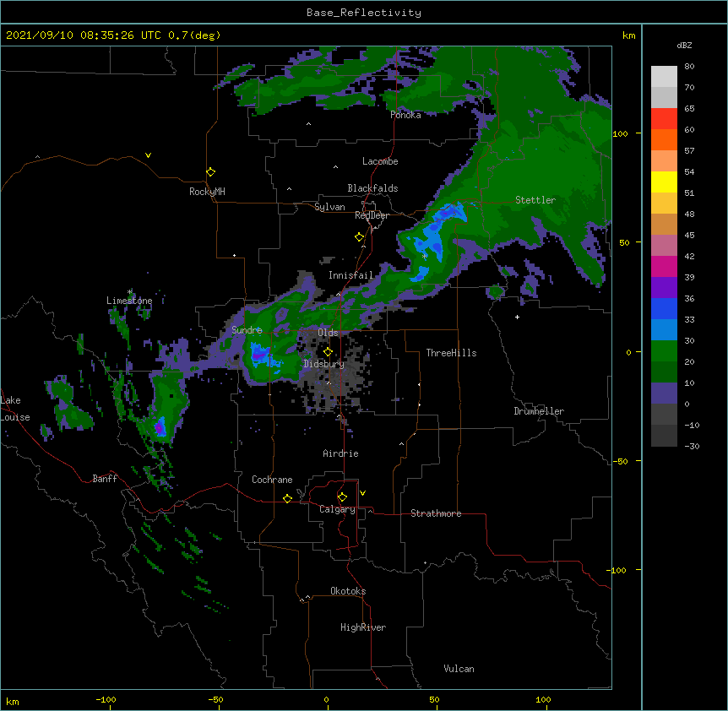Click the Base_Reflectivity title text
Image resolution: width=728 pixels, height=711 pixels.
[x=364, y=13]
